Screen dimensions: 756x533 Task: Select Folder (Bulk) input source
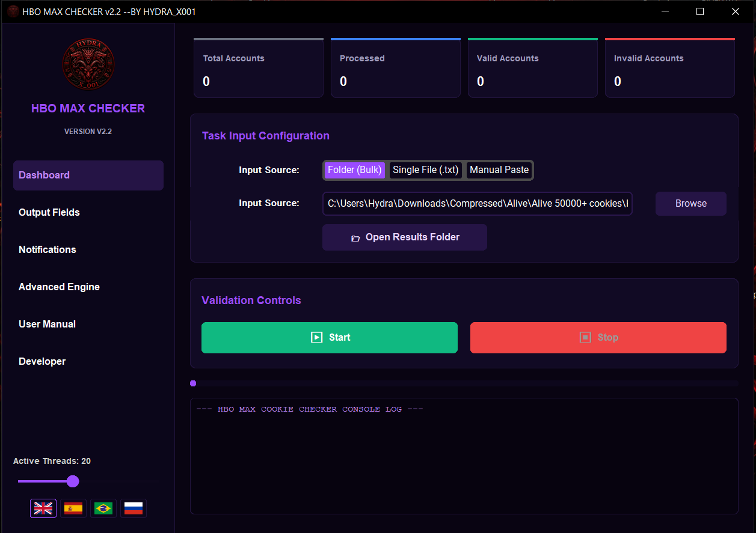pyautogui.click(x=355, y=170)
